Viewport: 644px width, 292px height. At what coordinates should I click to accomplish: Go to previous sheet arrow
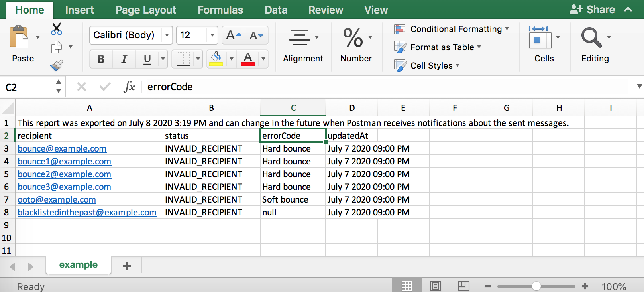coord(12,266)
